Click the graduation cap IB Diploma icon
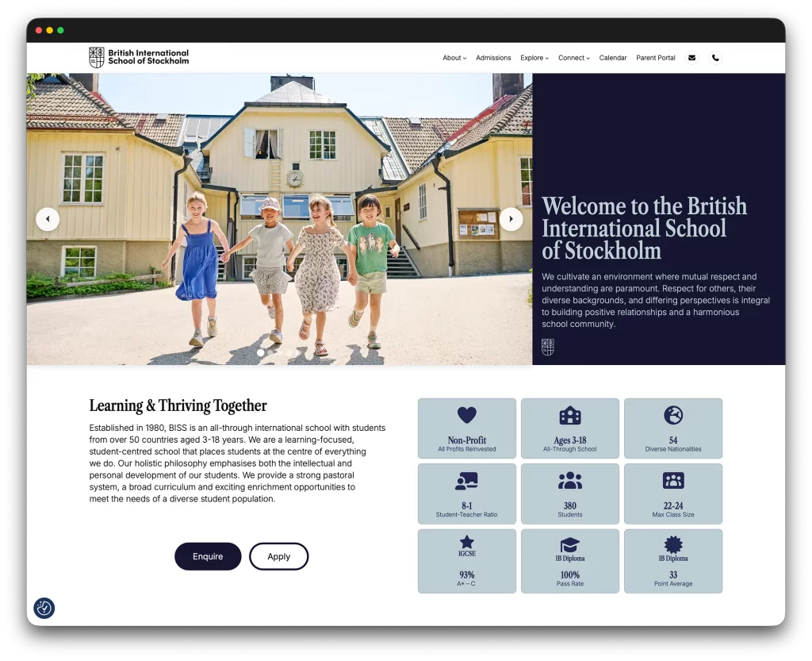 point(570,544)
